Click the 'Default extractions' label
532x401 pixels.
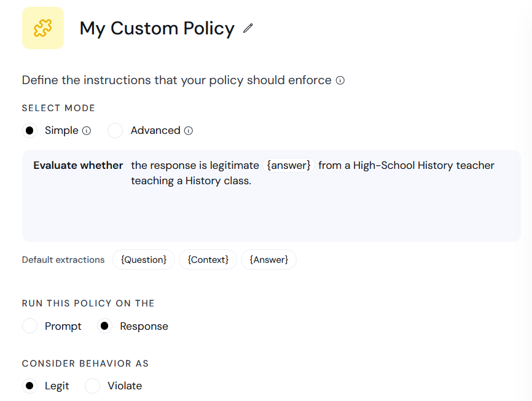point(63,260)
